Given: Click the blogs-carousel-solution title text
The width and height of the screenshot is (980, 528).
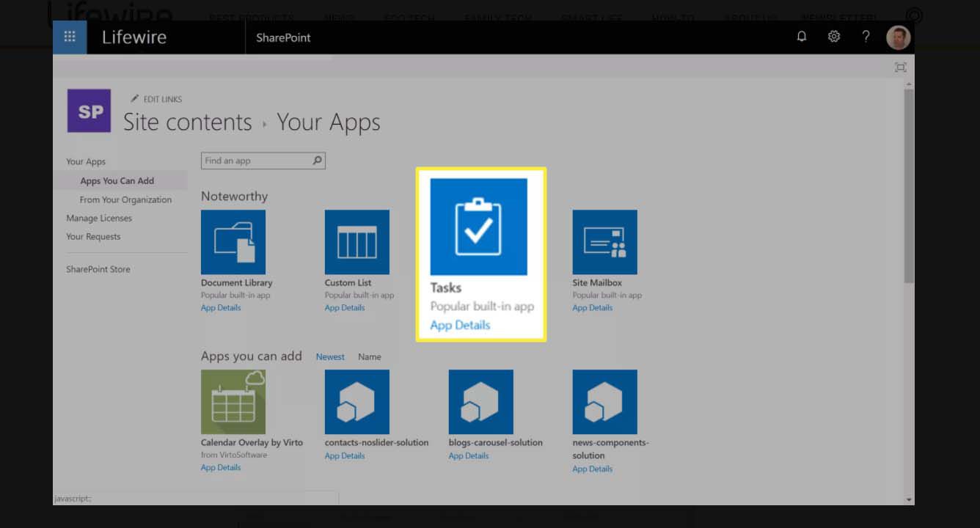Looking at the screenshot, I should 496,443.
